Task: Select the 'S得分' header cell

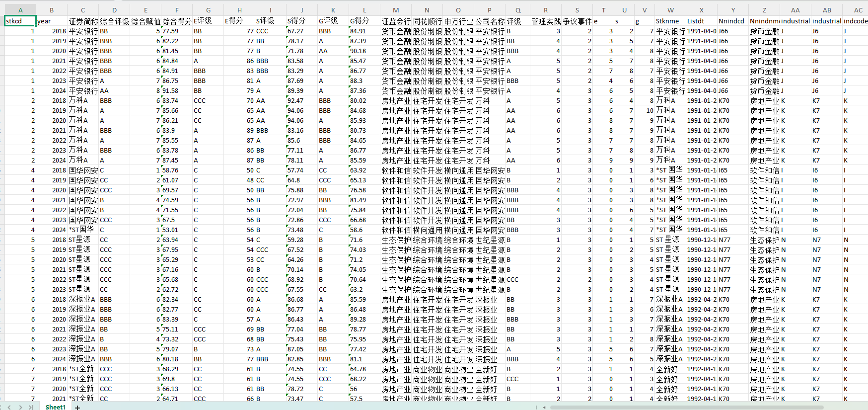Action: [302, 21]
